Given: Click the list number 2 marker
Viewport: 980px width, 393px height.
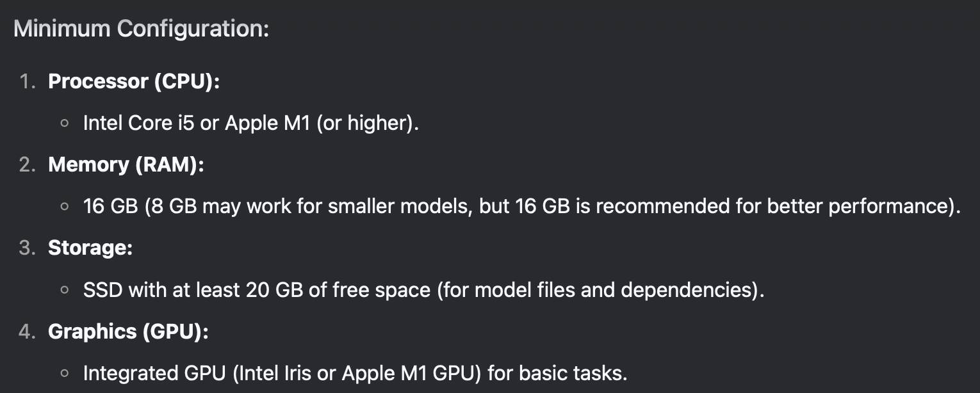Looking at the screenshot, I should point(28,164).
